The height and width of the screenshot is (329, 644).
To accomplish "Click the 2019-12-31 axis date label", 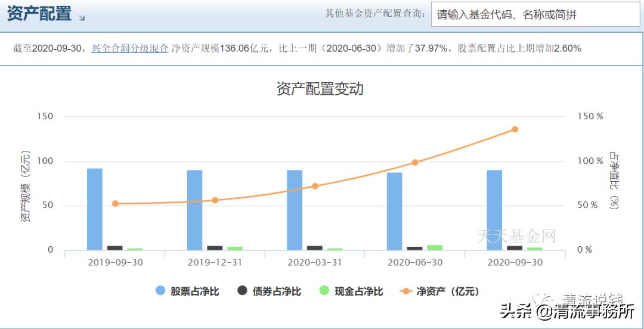I will click(x=215, y=263).
